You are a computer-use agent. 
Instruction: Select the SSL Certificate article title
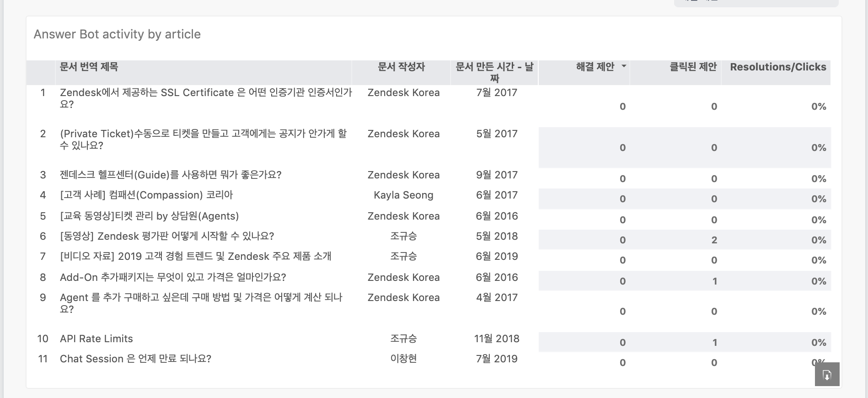(206, 98)
